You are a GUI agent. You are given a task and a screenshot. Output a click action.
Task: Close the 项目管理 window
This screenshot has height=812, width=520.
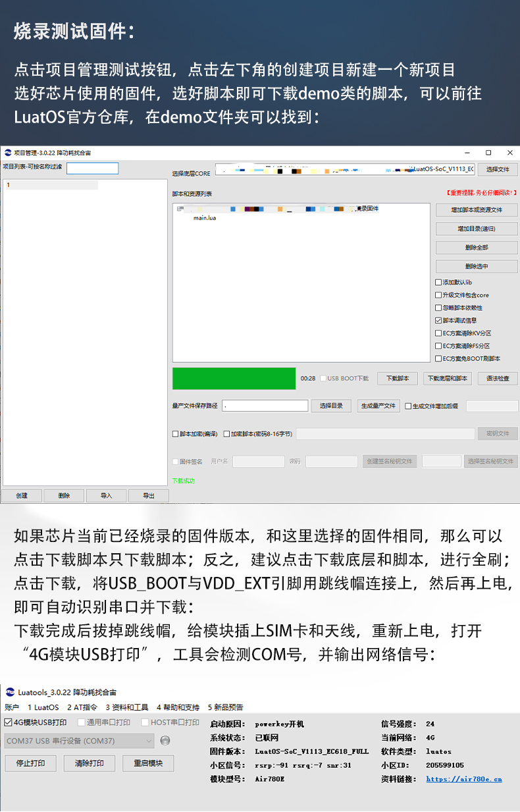click(x=508, y=152)
